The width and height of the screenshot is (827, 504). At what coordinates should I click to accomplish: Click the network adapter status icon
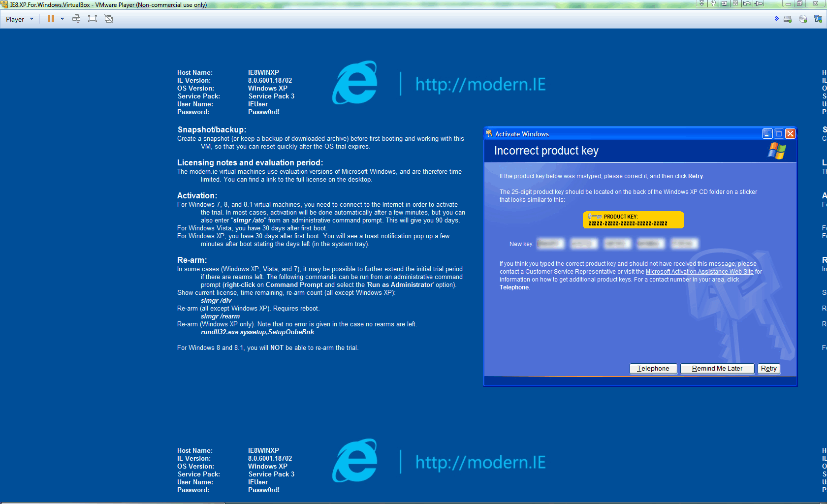[818, 19]
